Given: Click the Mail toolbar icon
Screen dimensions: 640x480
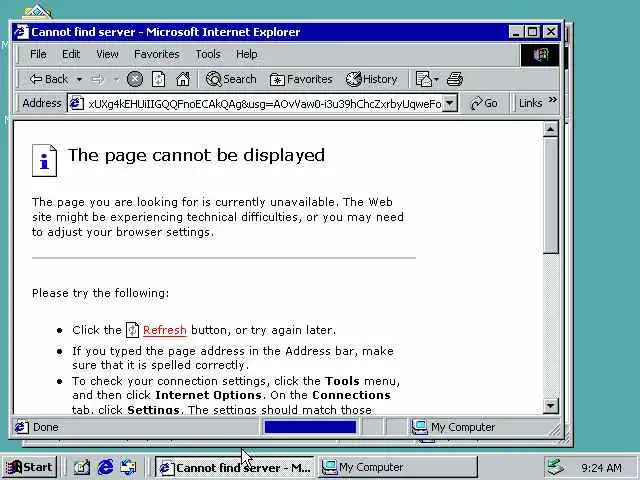Looking at the screenshot, I should [424, 79].
